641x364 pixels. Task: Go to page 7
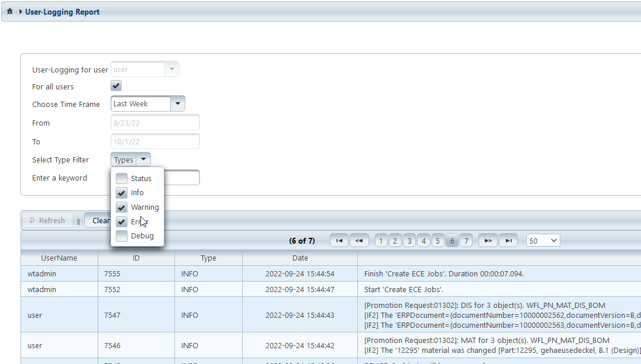pos(466,241)
